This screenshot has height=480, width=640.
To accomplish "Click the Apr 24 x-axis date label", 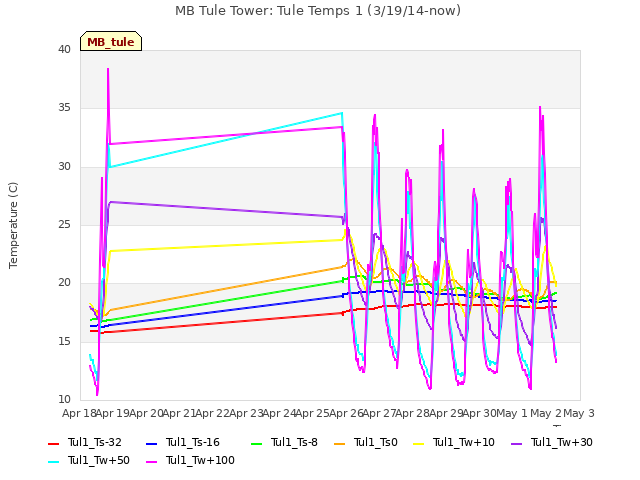I will (279, 413).
